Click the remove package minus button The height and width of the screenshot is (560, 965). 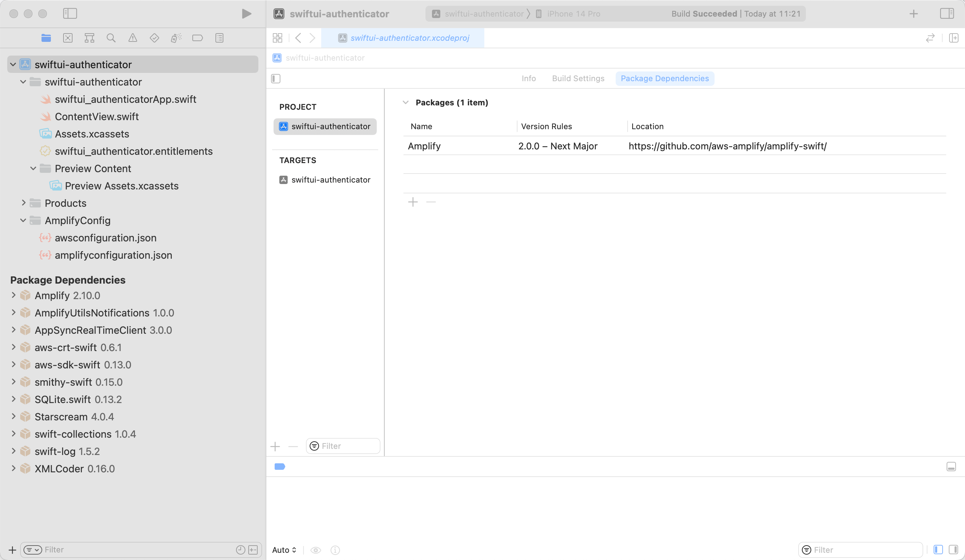(x=431, y=201)
